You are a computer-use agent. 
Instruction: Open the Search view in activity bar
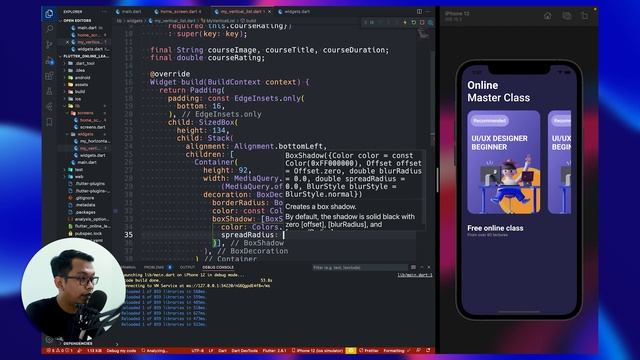(49, 29)
